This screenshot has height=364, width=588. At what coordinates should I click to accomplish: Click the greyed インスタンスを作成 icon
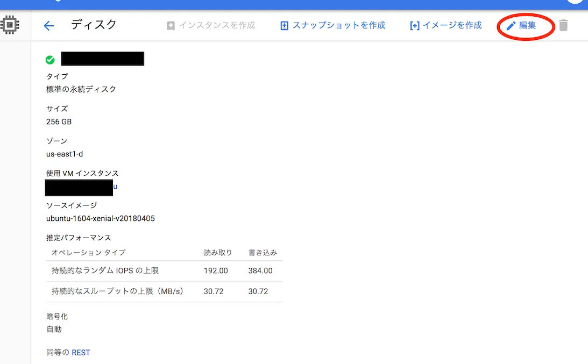click(x=171, y=25)
